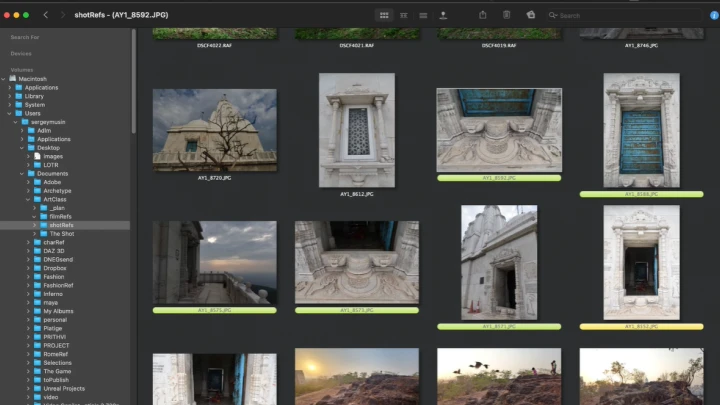Image resolution: width=720 pixels, height=405 pixels.
Task: Select the charRef folder
Action: click(54, 242)
